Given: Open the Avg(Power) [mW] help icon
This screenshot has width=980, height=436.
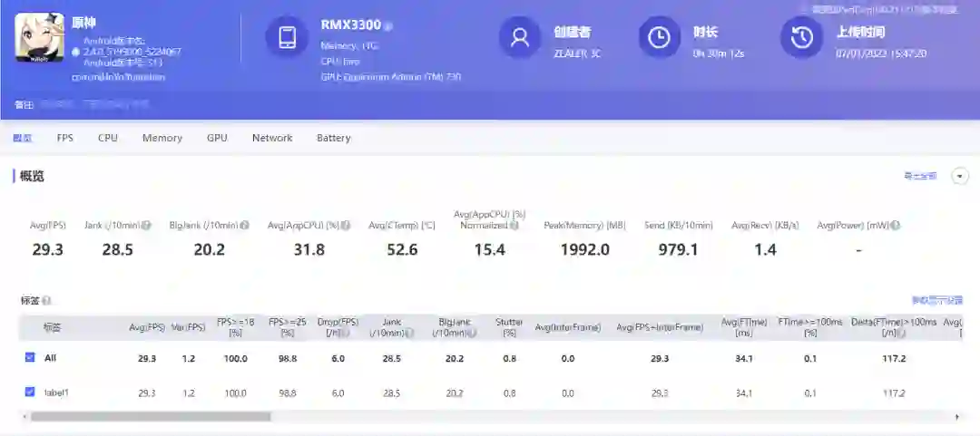Looking at the screenshot, I should point(895,225).
